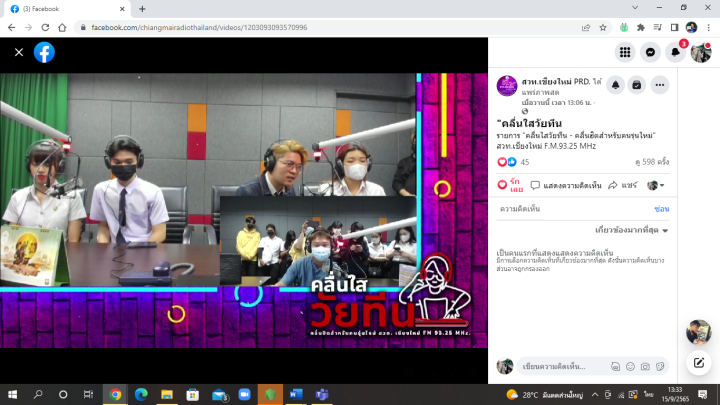The height and width of the screenshot is (405, 720).
Task: Select the (3) Facebook tab
Action: tap(67, 9)
